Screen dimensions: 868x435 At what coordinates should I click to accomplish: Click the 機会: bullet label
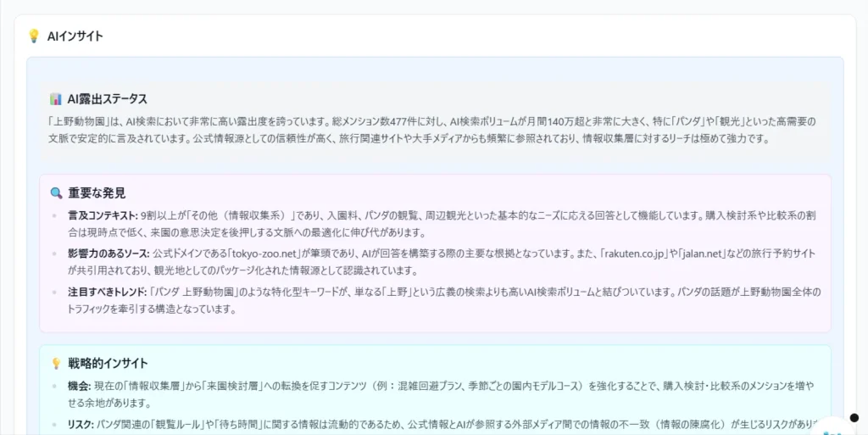[x=80, y=386]
